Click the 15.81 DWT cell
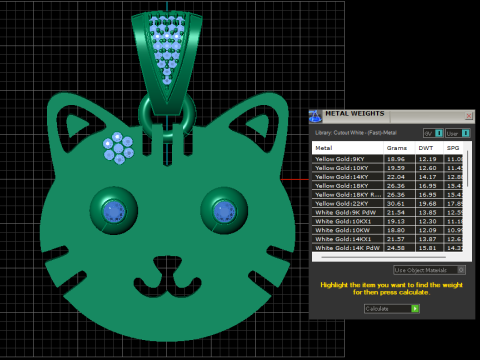 coord(428,248)
